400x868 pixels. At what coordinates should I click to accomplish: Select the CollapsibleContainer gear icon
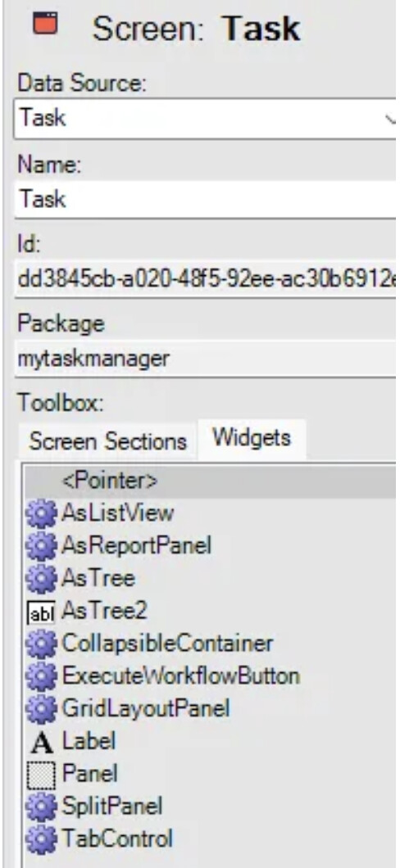[x=41, y=644]
